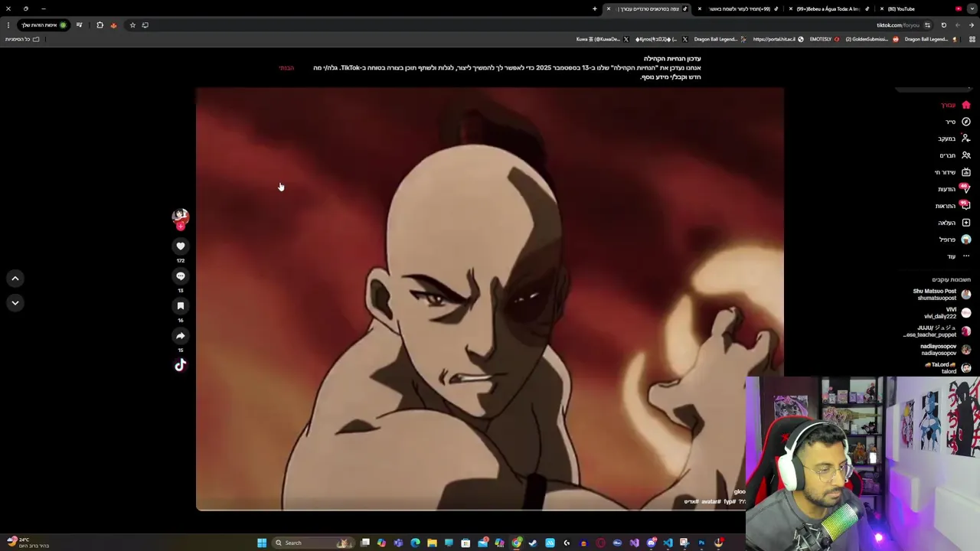Open site settings icon in address bar

click(927, 25)
